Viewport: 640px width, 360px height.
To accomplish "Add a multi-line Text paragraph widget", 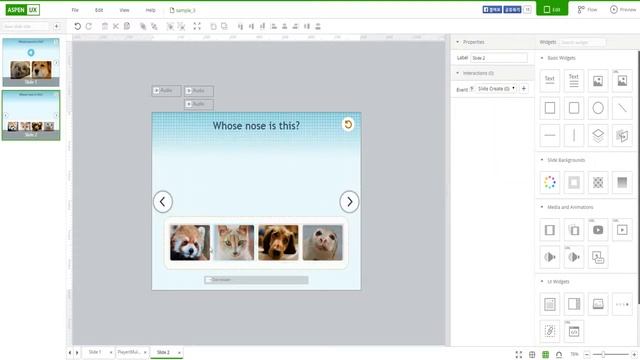I will (574, 80).
